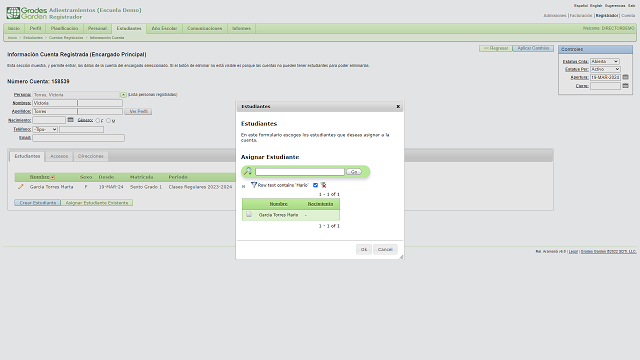Switch language to Español
The width and height of the screenshot is (640, 360).
pyautogui.click(x=580, y=6)
